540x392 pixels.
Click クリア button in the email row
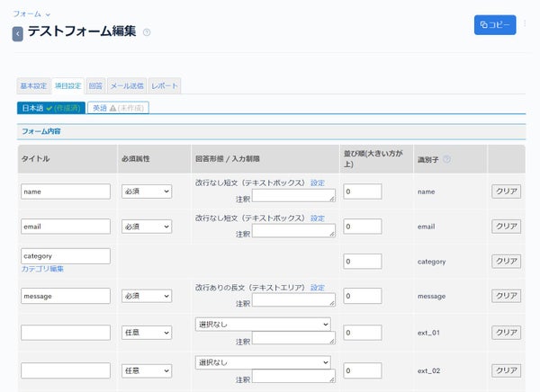coord(506,227)
